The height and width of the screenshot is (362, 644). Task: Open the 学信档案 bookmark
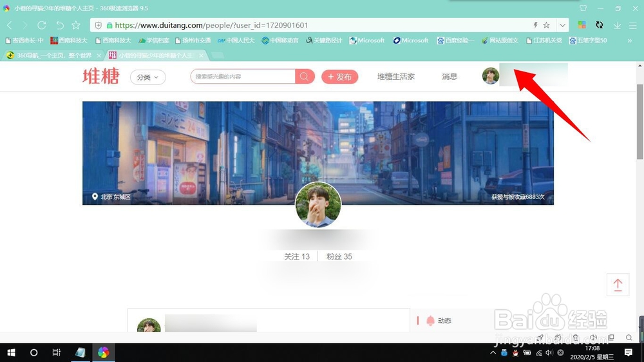(x=154, y=41)
